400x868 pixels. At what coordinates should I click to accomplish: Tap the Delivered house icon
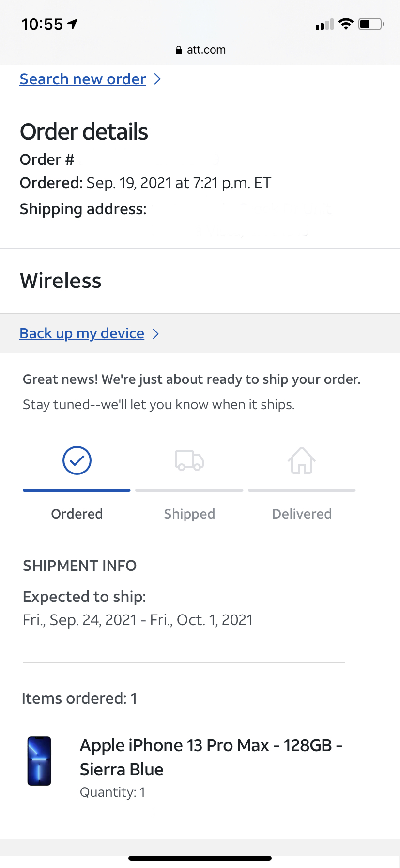point(302,460)
